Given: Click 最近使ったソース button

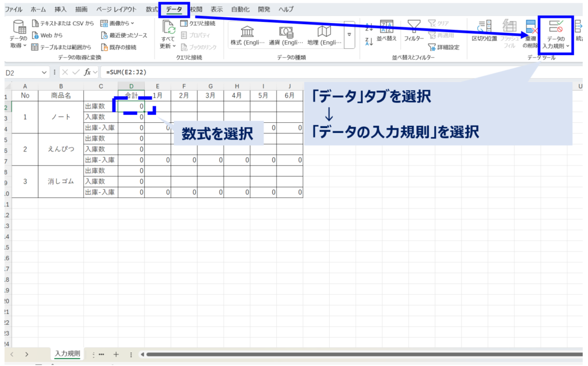Looking at the screenshot, I should pyautogui.click(x=124, y=35).
